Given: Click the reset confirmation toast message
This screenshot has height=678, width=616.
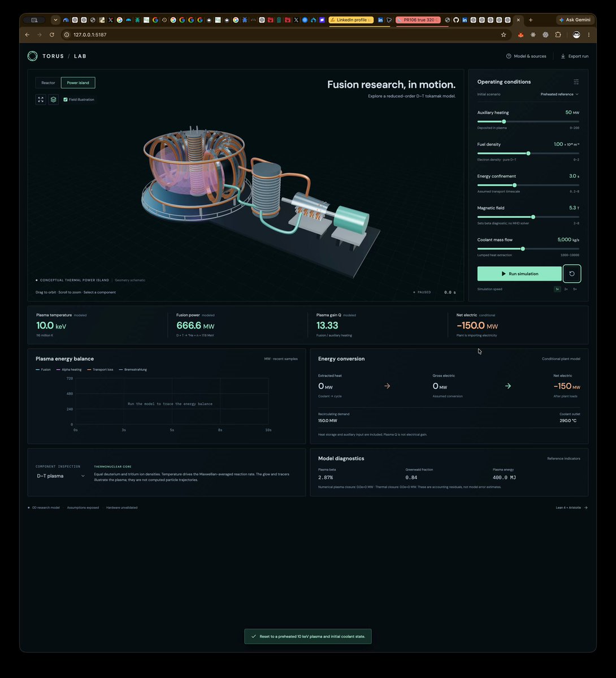Looking at the screenshot, I should pos(308,637).
